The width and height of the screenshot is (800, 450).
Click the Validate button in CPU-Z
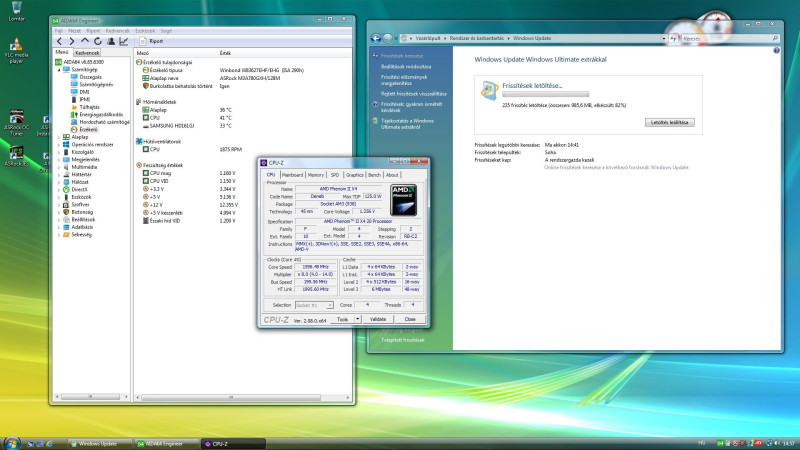(378, 319)
